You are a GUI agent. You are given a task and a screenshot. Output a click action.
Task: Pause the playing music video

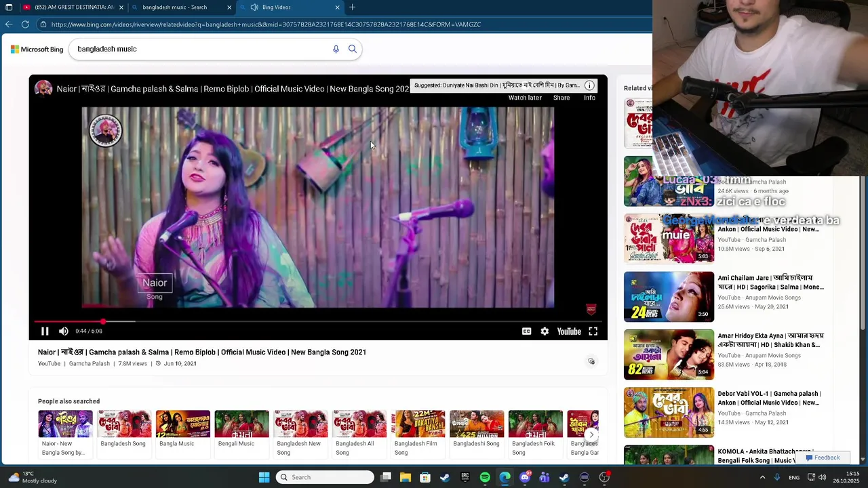(x=45, y=331)
